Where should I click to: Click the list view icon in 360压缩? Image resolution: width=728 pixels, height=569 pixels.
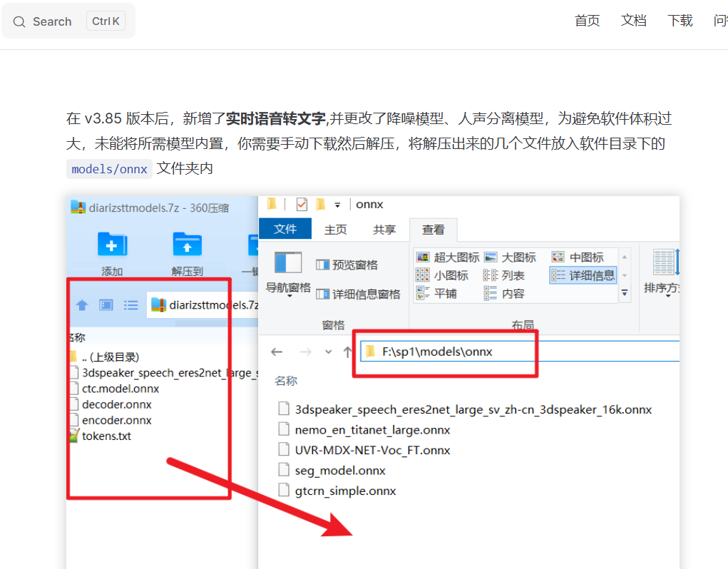(x=131, y=305)
